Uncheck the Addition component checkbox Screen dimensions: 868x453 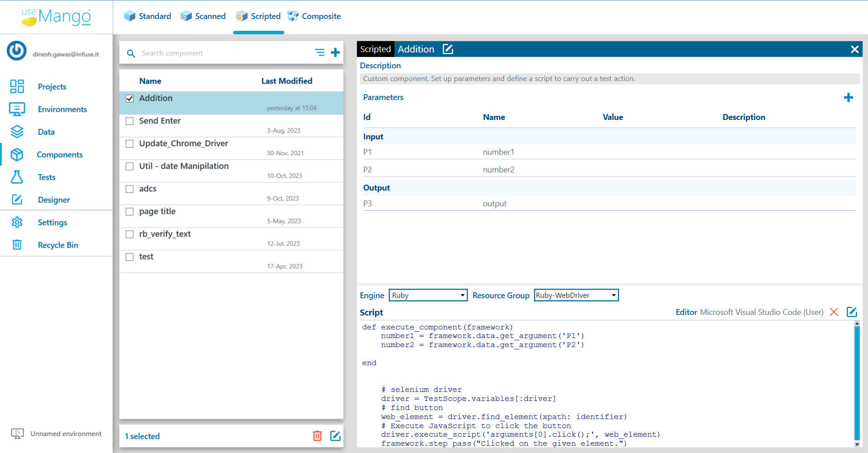tap(130, 98)
